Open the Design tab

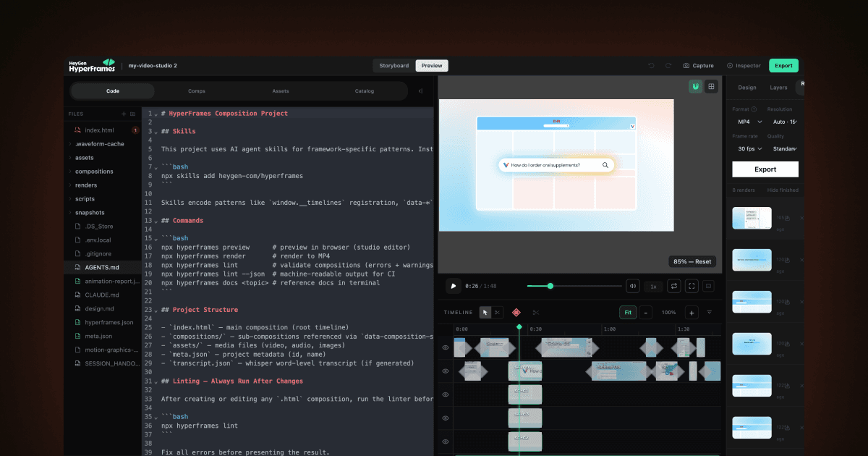747,88
